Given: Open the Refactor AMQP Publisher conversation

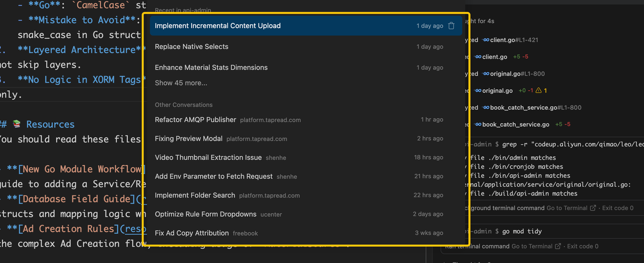Looking at the screenshot, I should click(x=196, y=120).
